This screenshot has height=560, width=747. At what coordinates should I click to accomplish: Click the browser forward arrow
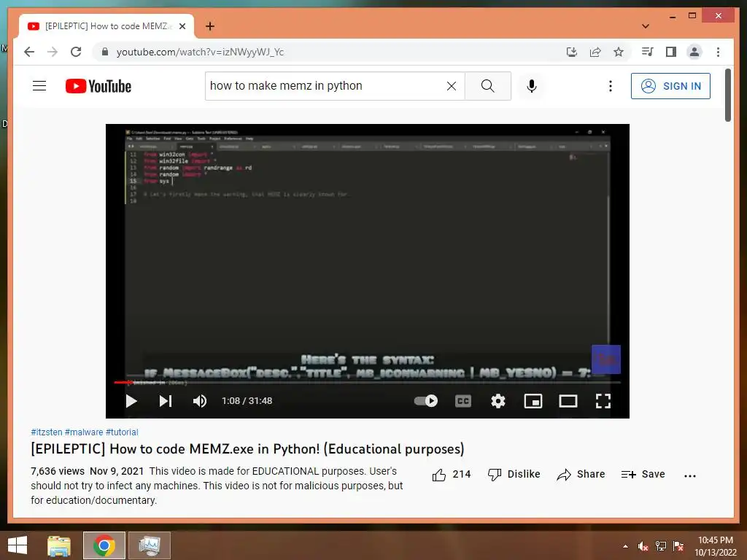53,52
